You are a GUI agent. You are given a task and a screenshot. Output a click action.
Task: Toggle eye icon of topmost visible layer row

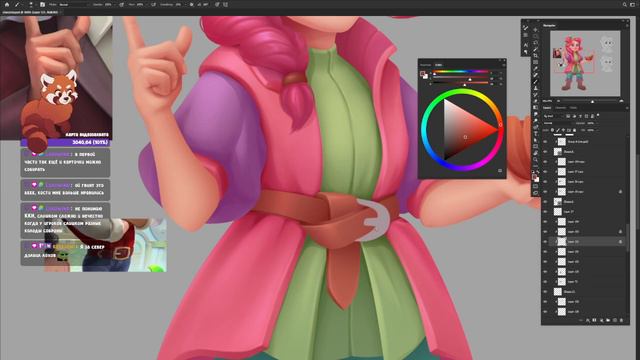[x=545, y=142]
